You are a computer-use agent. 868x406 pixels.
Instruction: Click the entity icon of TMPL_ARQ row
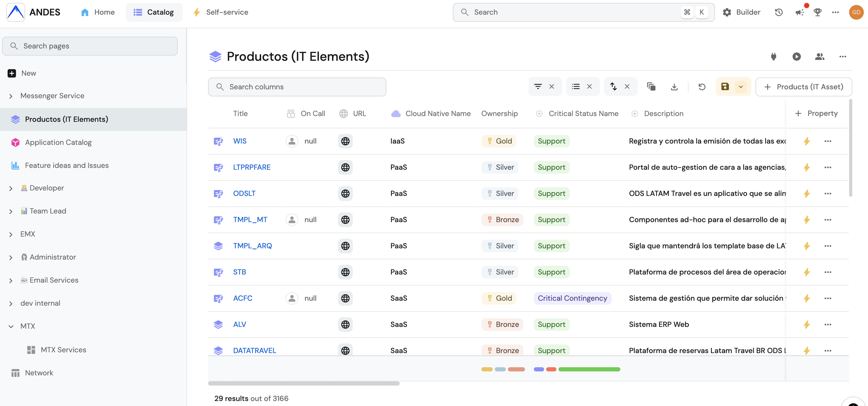pyautogui.click(x=218, y=246)
